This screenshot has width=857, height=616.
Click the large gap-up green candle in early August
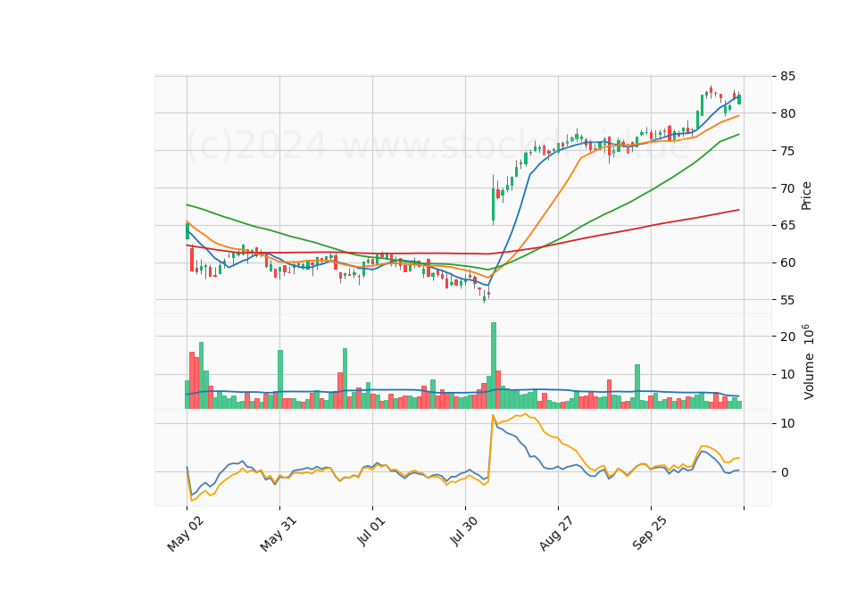(493, 204)
